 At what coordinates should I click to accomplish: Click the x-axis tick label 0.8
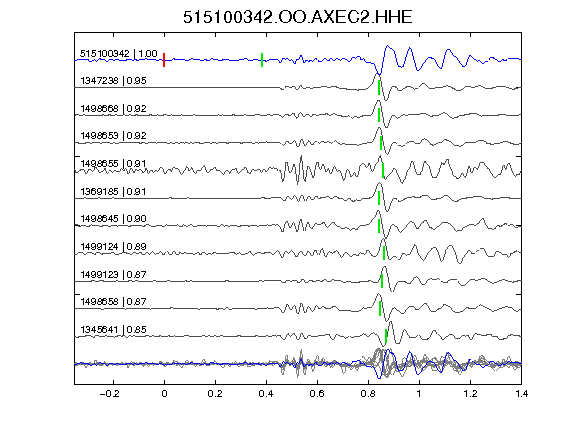click(368, 394)
